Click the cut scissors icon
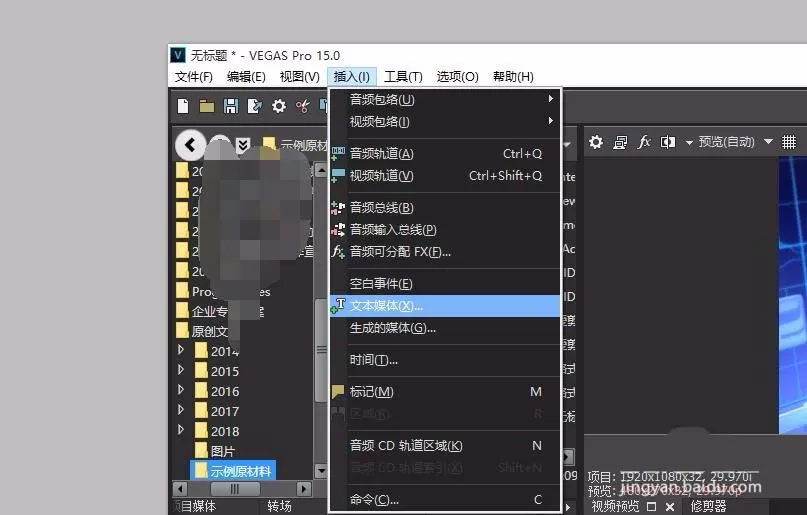The height and width of the screenshot is (515, 807). 303,106
